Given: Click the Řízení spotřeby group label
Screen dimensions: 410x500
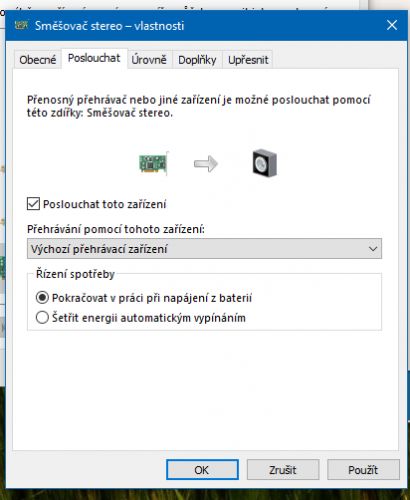Looking at the screenshot, I should coord(75,274).
